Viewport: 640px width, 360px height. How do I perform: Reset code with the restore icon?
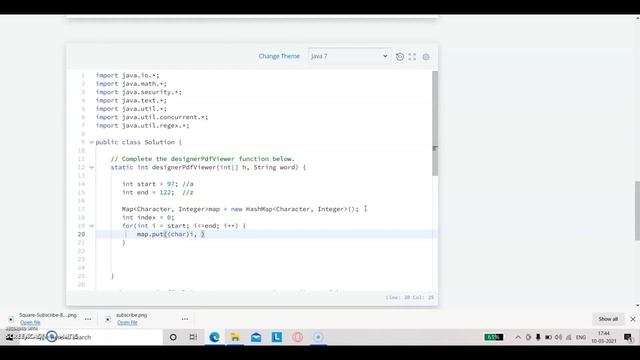(x=400, y=57)
